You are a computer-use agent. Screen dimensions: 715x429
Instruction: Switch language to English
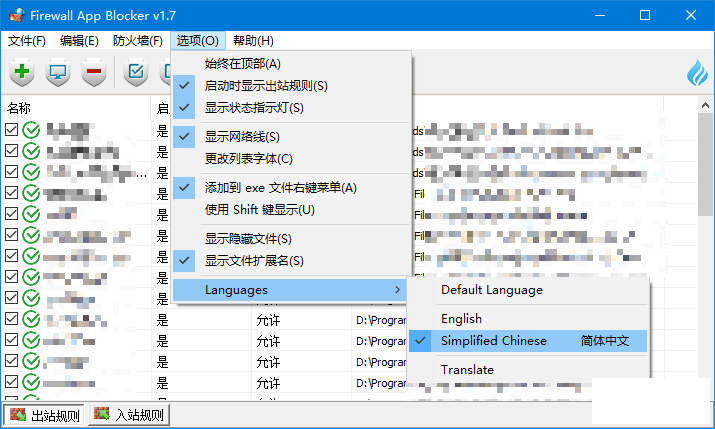pos(528,319)
